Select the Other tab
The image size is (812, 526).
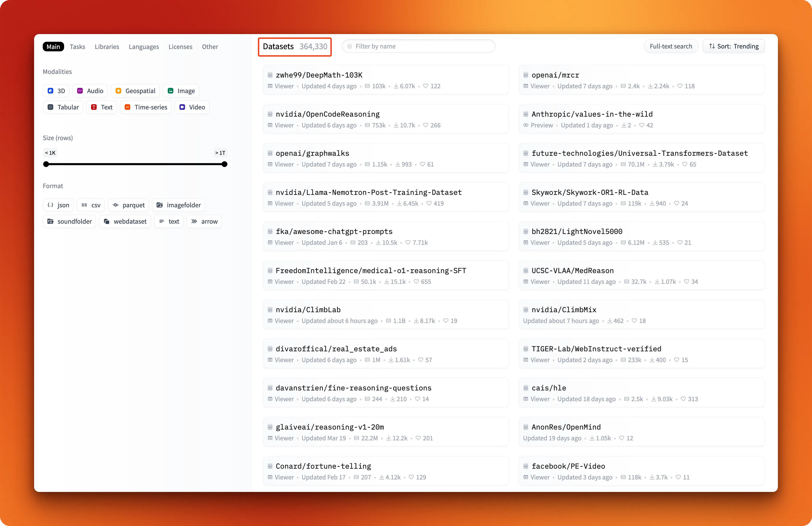pos(210,47)
